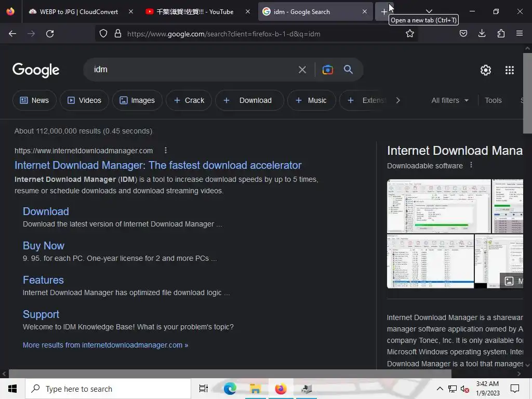Search by image with camera icon

327,70
